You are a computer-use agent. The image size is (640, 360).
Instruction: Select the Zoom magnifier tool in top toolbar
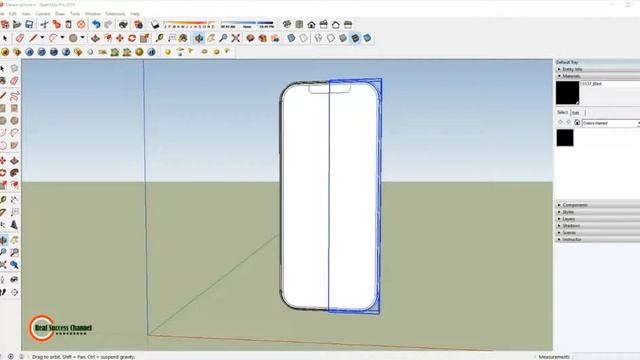tap(223, 38)
